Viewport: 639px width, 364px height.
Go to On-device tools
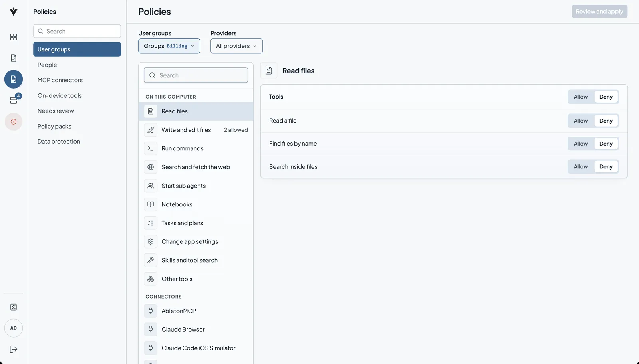point(77,95)
